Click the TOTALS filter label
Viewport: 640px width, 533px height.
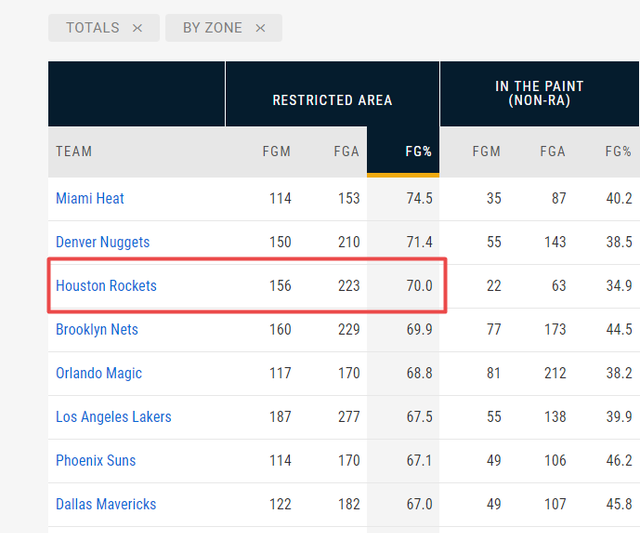tap(93, 28)
